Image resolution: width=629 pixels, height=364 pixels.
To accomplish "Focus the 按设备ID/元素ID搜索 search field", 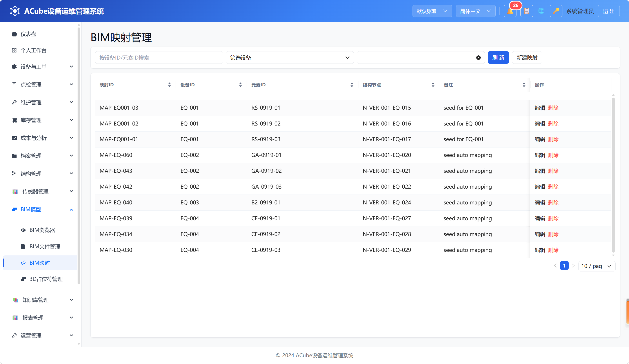I will (159, 58).
